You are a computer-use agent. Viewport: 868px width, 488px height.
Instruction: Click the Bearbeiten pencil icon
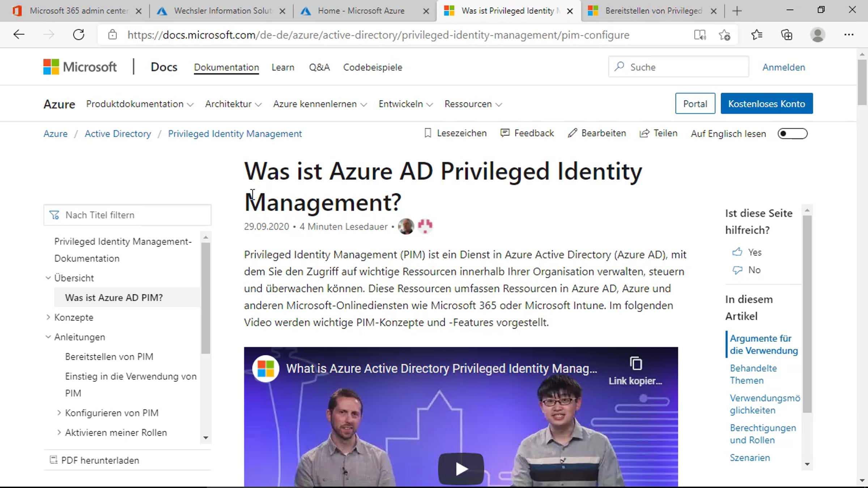[x=572, y=133]
